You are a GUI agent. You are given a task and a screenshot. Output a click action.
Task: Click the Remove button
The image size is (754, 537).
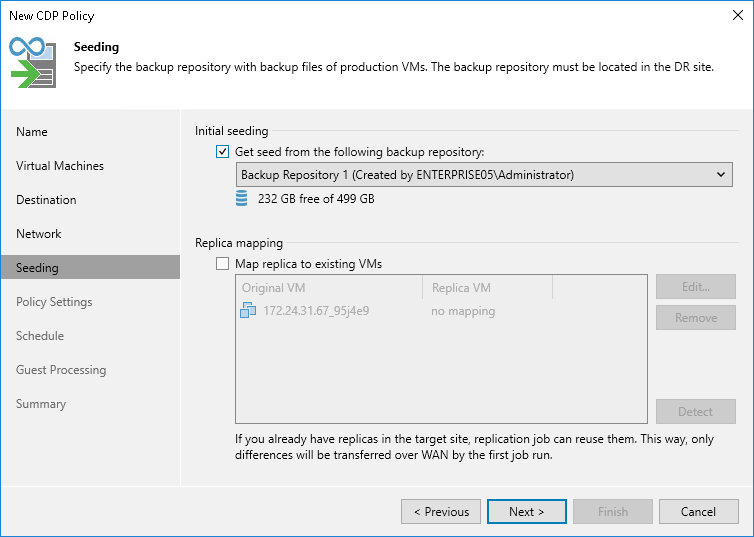click(696, 318)
